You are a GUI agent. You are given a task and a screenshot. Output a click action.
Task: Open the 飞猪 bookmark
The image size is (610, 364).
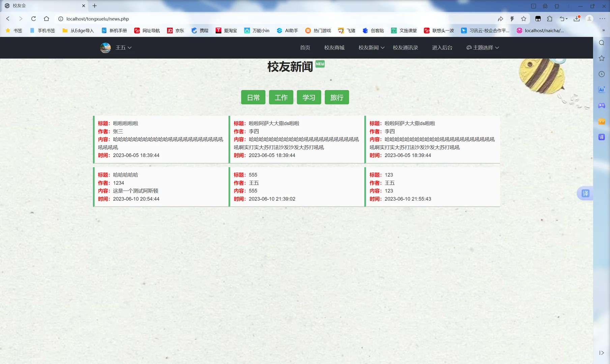[348, 30]
